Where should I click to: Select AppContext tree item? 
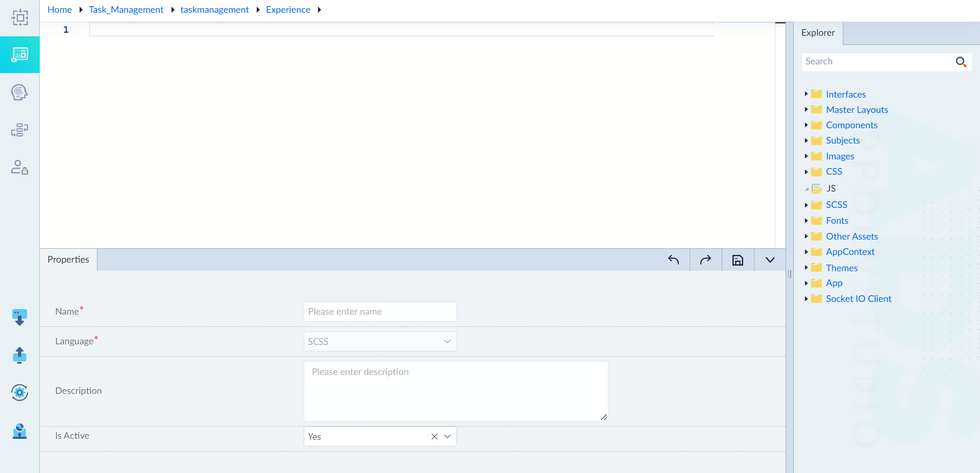(x=850, y=252)
